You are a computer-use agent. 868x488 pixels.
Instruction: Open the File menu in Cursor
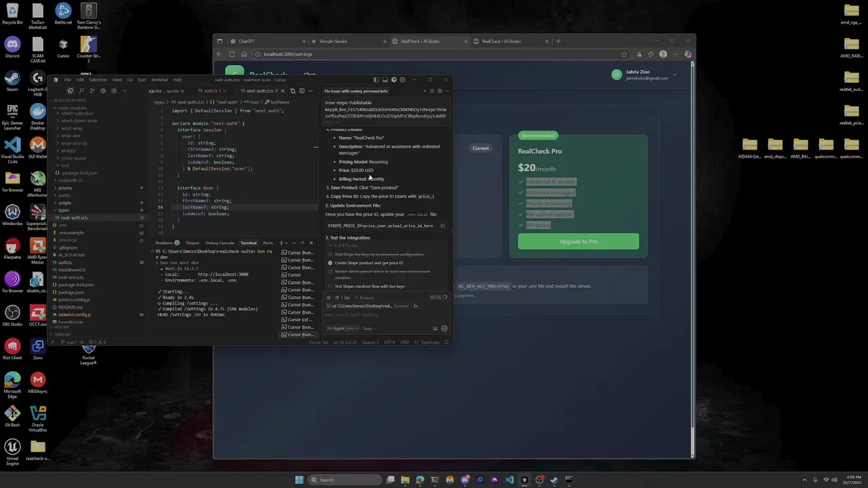(x=68, y=80)
